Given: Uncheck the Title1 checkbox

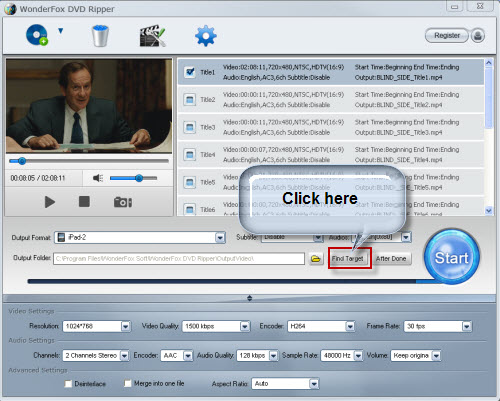Looking at the screenshot, I should 190,72.
